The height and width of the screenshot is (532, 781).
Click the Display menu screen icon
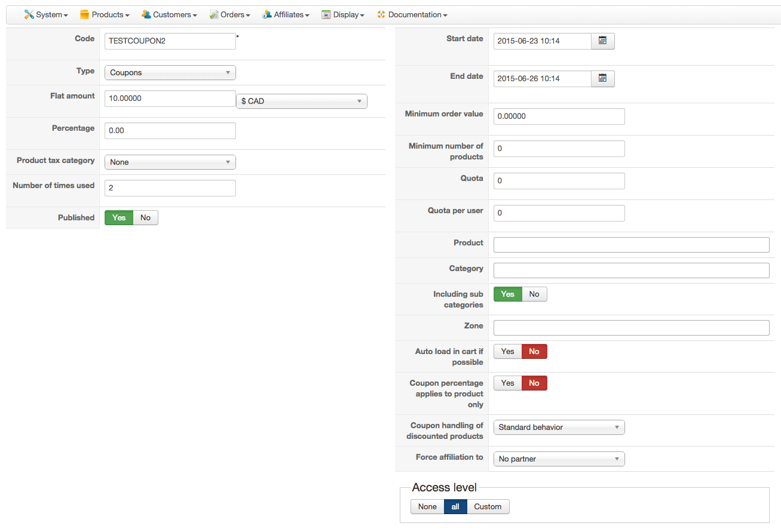[326, 14]
